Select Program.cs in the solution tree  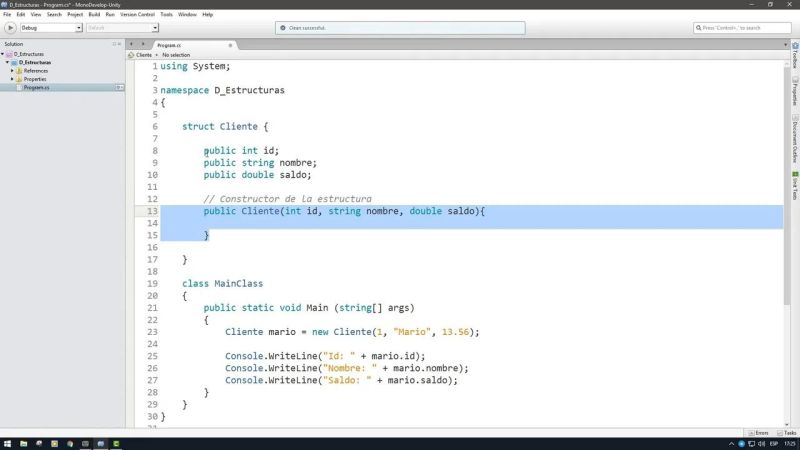pos(36,88)
